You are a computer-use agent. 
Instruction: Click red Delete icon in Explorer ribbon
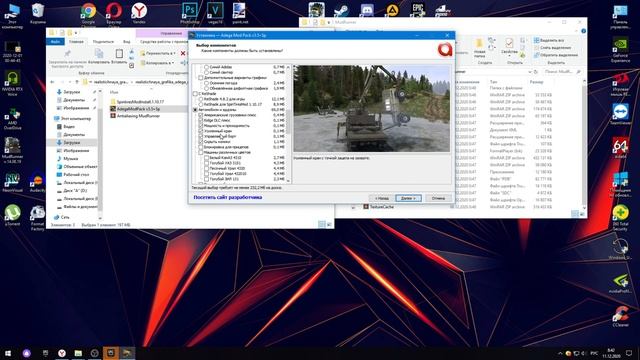coord(183,53)
